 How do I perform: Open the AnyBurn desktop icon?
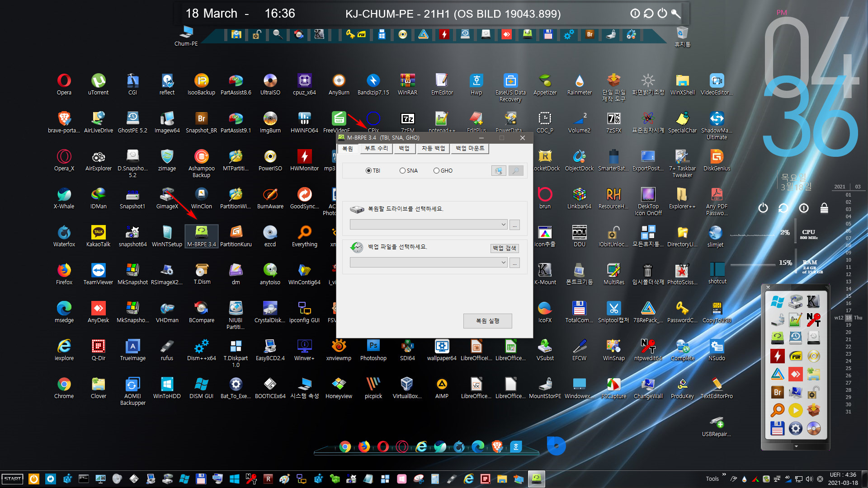(x=339, y=84)
